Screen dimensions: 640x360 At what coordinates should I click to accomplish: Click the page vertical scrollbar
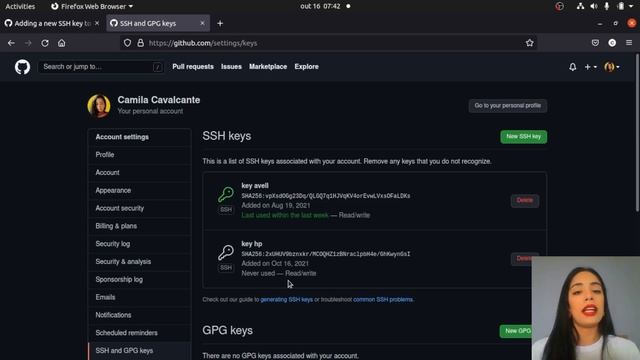point(637,133)
